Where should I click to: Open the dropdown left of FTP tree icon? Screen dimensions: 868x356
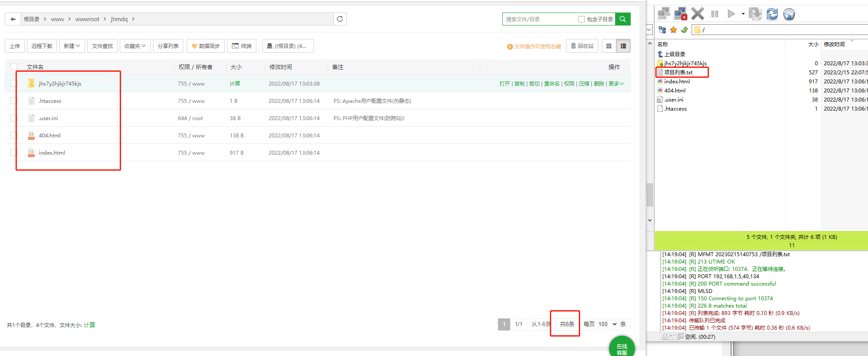[649, 30]
